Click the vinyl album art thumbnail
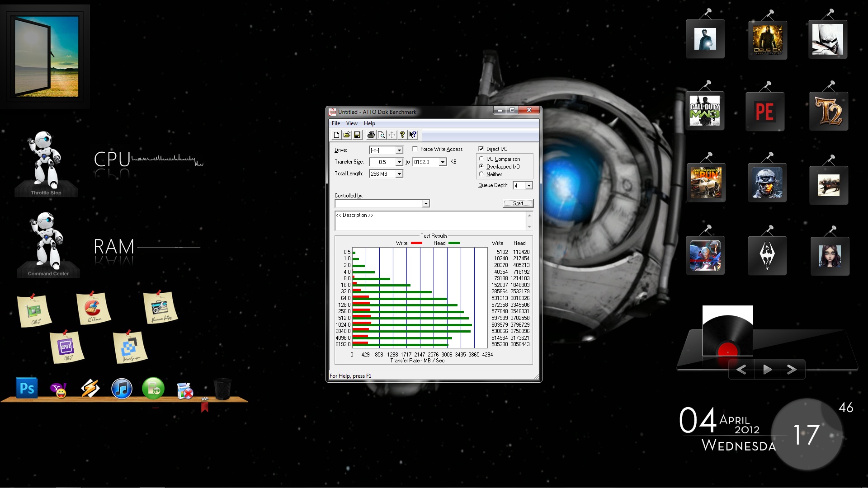The height and width of the screenshot is (488, 868). point(728,331)
